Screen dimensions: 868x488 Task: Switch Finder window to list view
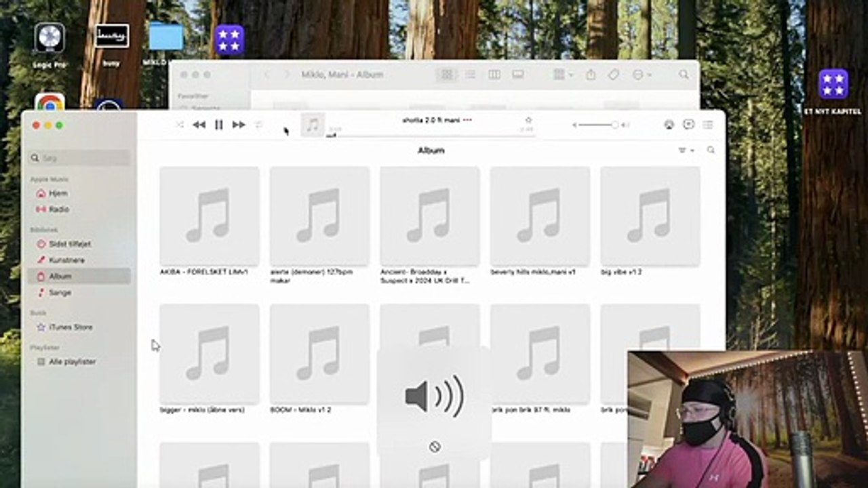pyautogui.click(x=470, y=75)
